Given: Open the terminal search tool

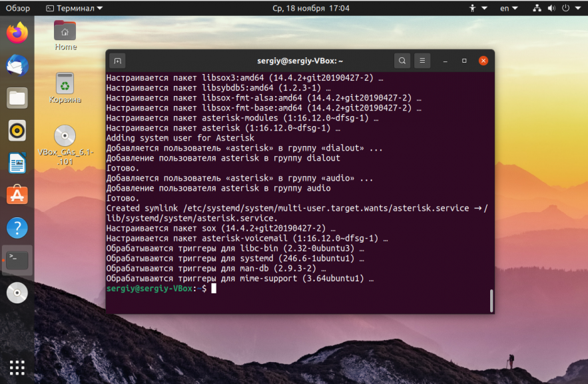Looking at the screenshot, I should point(402,61).
